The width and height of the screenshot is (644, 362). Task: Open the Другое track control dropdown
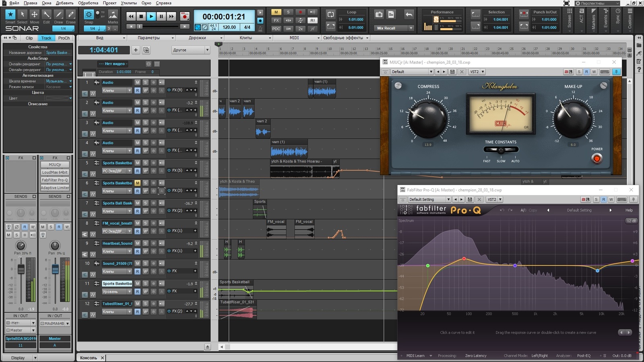point(191,50)
